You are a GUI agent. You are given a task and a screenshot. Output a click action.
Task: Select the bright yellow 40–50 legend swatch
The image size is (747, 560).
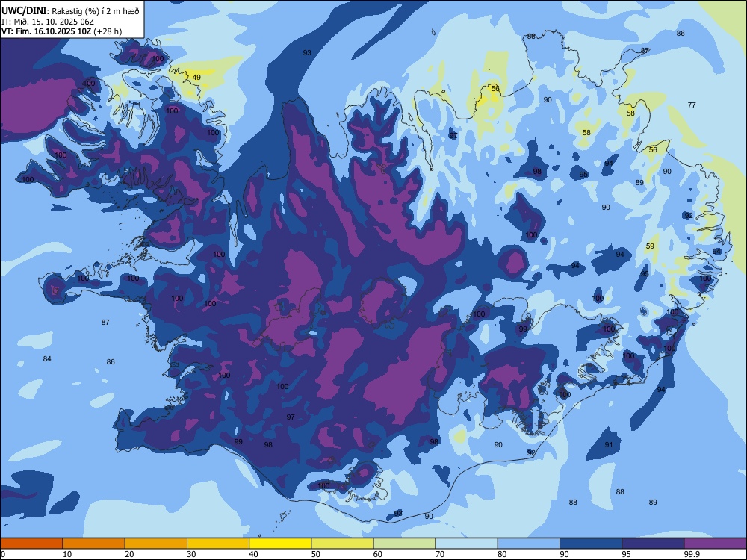[x=280, y=544]
